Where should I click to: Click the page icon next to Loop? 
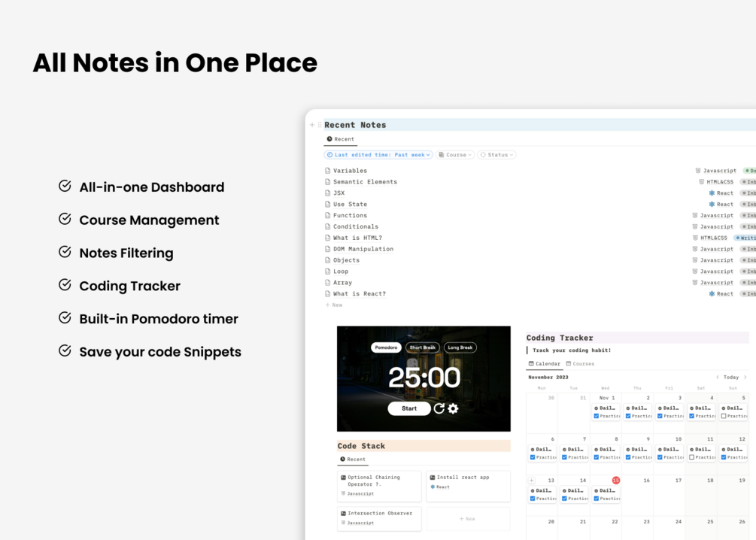point(328,272)
